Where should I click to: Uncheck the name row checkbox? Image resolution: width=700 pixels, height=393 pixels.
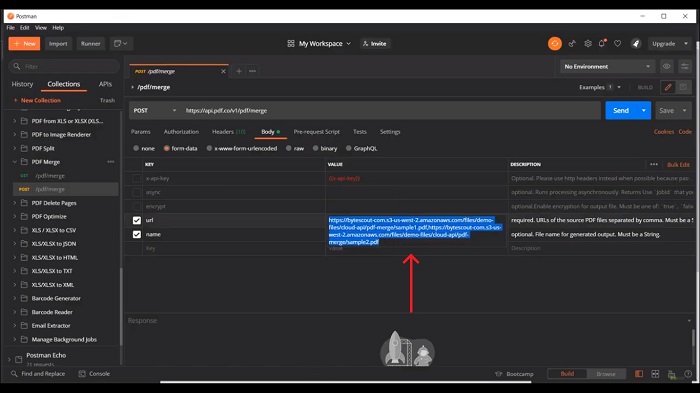tap(137, 234)
